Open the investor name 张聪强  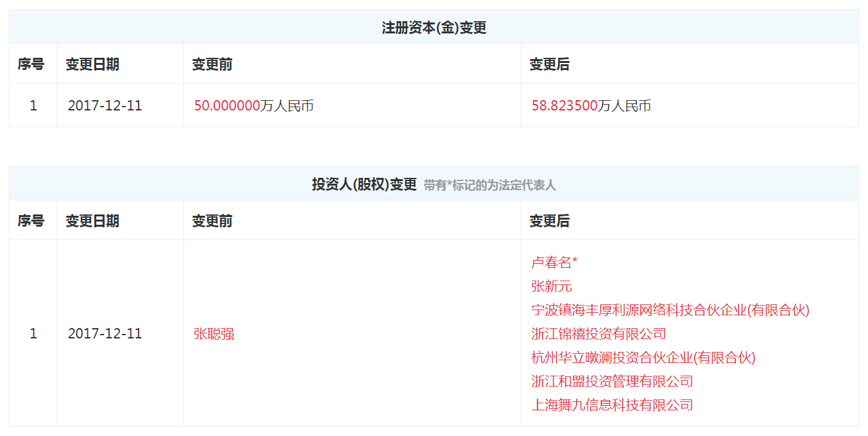point(214,334)
